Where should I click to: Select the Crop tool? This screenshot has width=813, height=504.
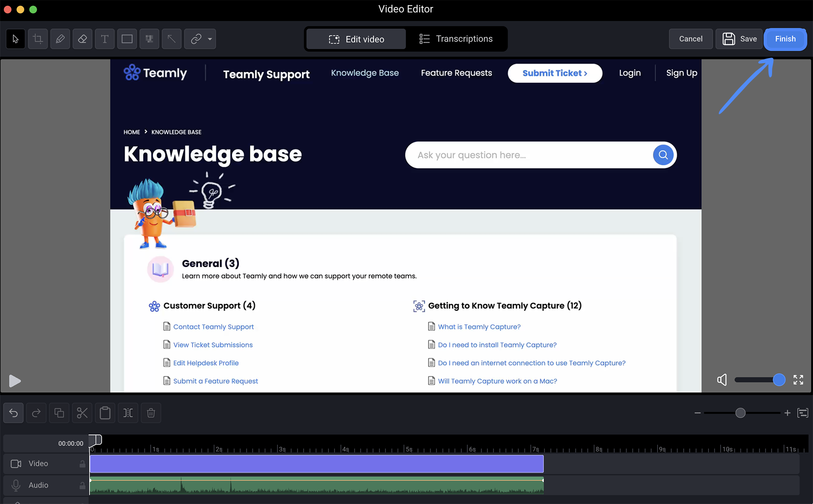tap(38, 39)
